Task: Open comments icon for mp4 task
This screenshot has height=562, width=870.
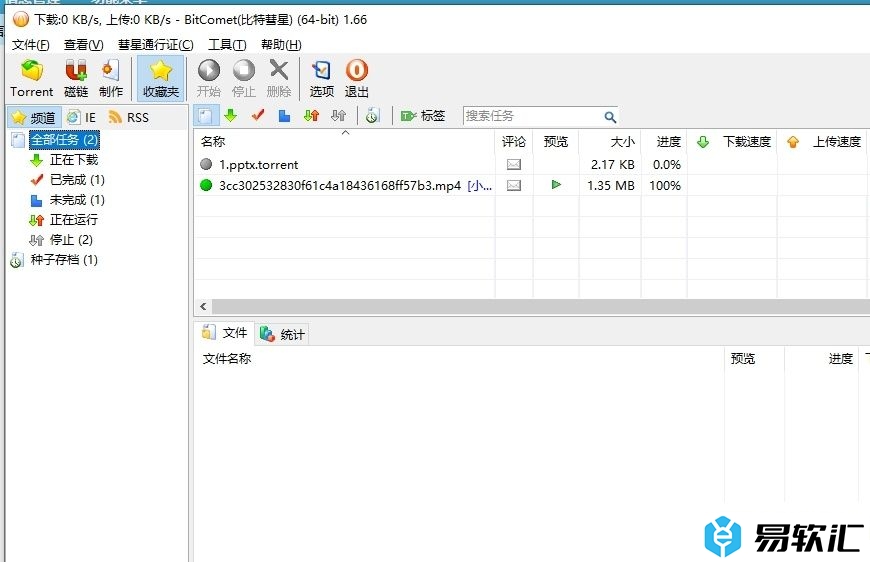Action: click(x=514, y=185)
